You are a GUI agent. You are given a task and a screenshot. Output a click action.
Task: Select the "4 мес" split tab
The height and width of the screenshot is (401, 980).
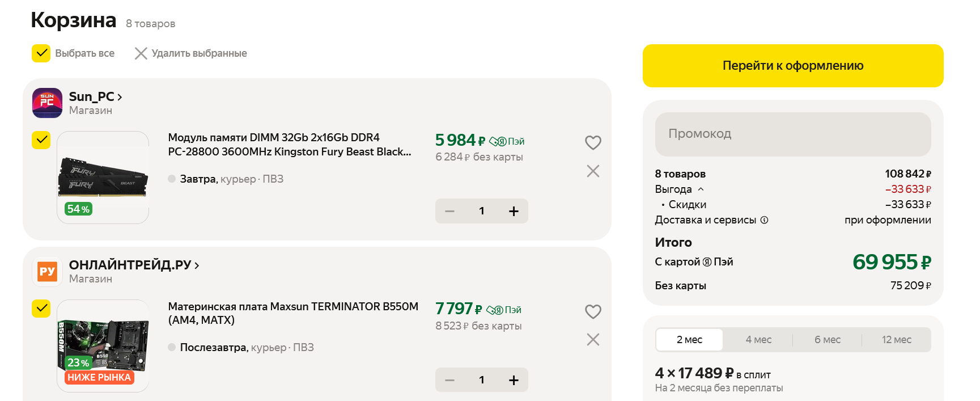[758, 340]
